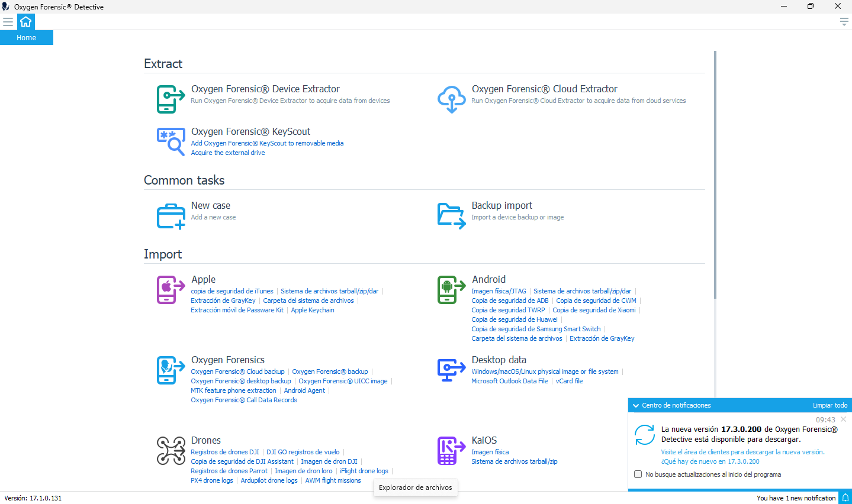Click the vertical scrollbar of the home page

click(x=715, y=175)
